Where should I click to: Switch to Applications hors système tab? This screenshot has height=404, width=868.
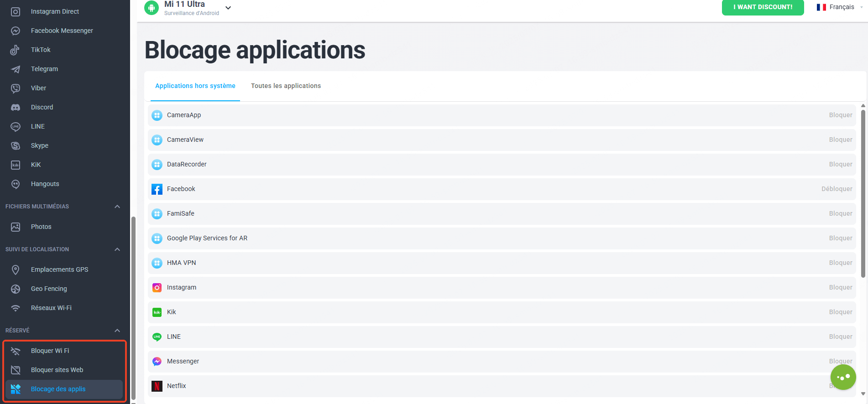[x=195, y=86]
